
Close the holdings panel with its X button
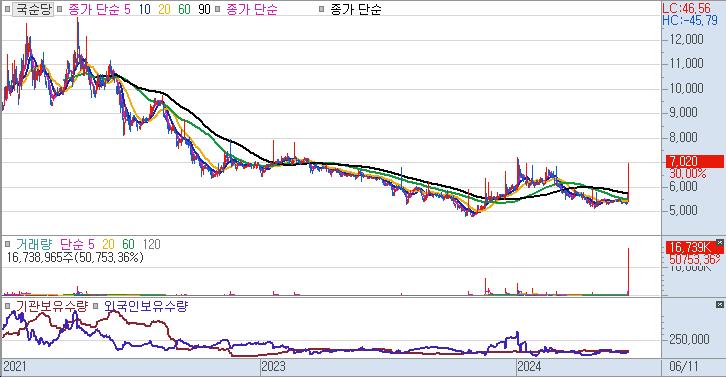720,304
